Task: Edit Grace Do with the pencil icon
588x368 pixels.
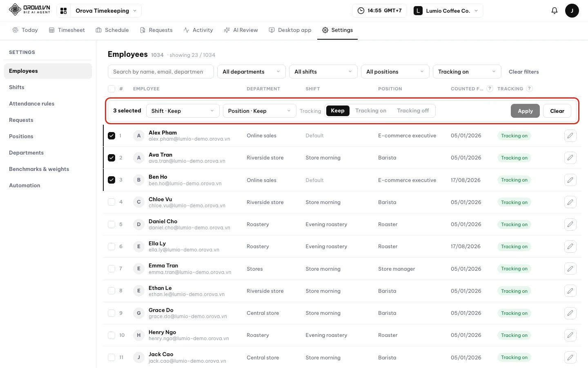Action: click(570, 313)
